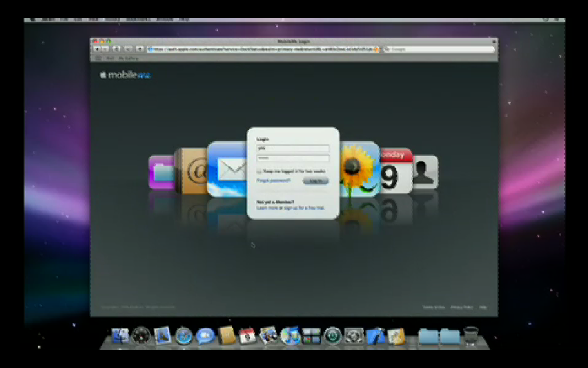Screen dimensions: 588x368
Task: Follow the Forgot password? link
Action: pyautogui.click(x=273, y=180)
